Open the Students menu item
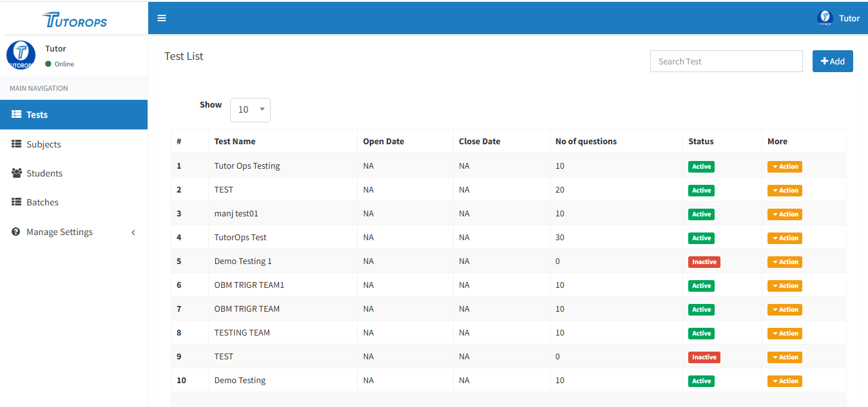The width and height of the screenshot is (868, 407). pos(44,173)
